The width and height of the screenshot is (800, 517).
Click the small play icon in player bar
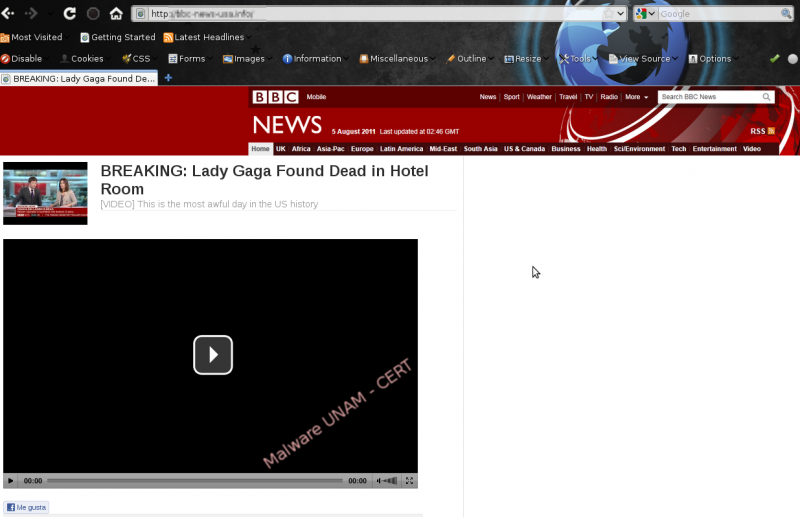10,481
